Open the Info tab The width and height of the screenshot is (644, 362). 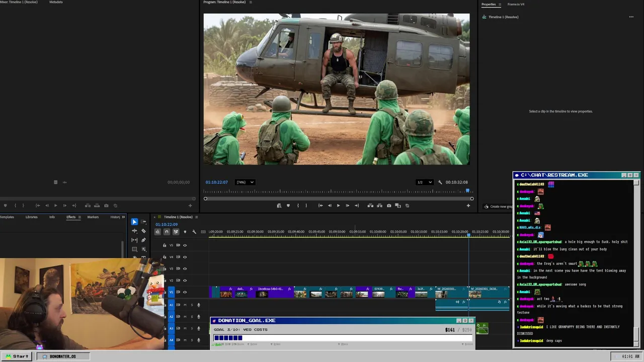52,217
